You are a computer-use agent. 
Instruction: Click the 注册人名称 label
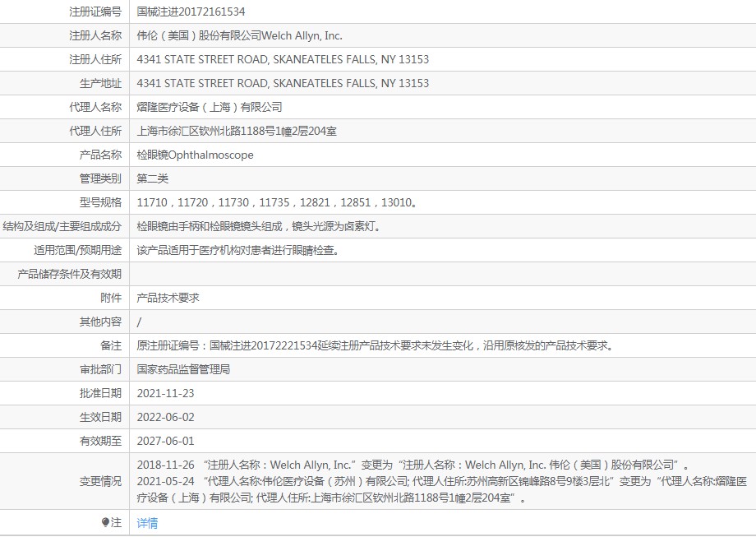click(95, 35)
